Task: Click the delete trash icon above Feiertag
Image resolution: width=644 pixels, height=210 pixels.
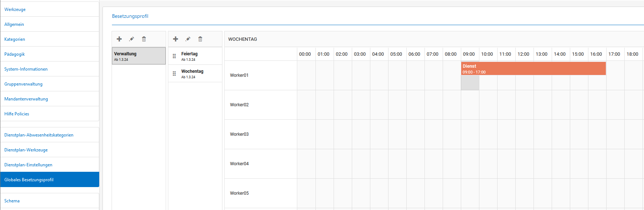Action: [200, 39]
